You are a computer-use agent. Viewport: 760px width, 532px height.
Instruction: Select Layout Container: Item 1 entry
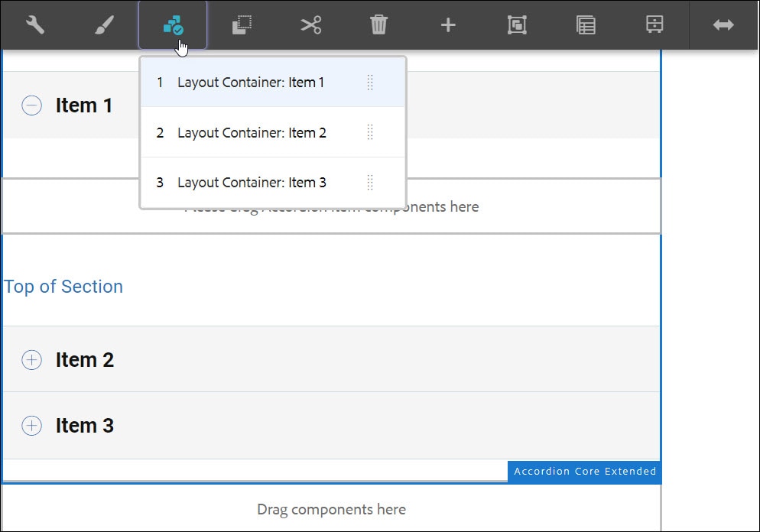tap(273, 83)
